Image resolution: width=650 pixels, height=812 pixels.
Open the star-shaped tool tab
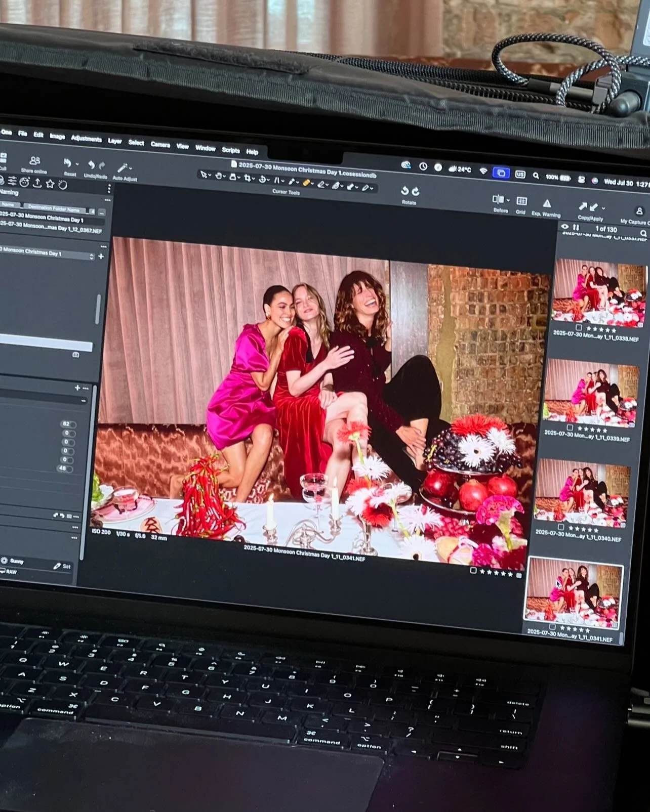[x=50, y=184]
